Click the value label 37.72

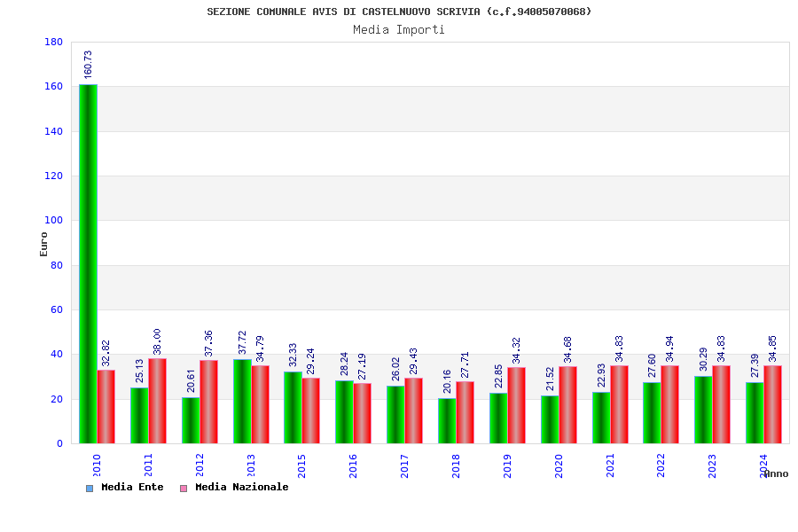(x=242, y=342)
